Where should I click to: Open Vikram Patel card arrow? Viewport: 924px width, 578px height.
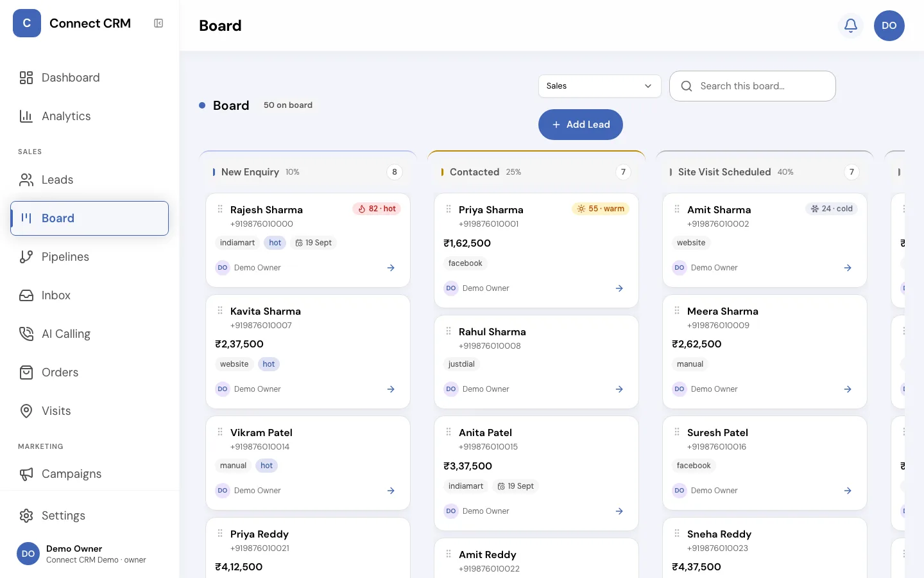[391, 491]
